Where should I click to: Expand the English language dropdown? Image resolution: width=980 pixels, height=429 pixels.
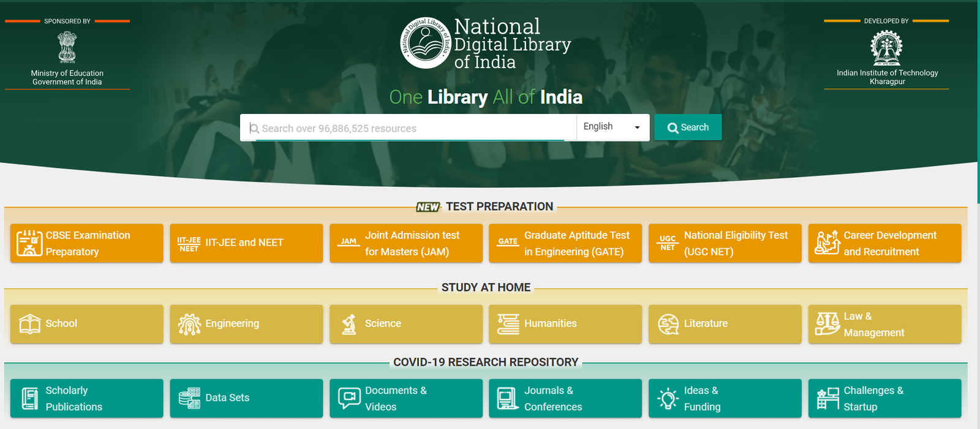[x=612, y=127]
